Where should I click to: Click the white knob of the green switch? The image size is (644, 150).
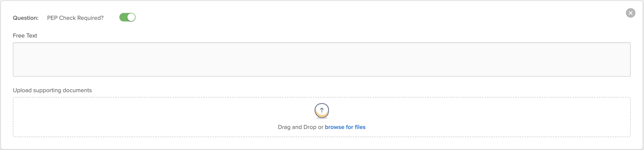pos(131,17)
